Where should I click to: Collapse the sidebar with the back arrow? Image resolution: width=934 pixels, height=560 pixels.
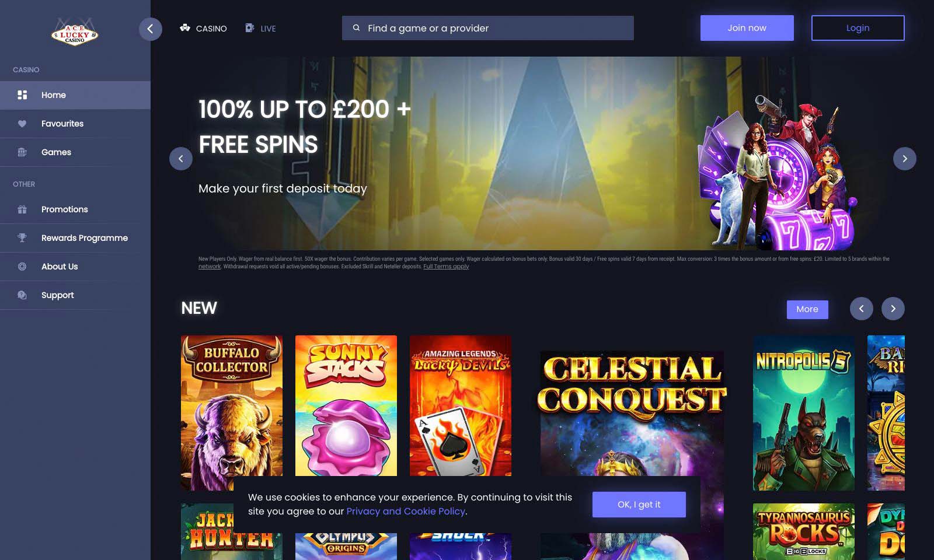pos(150,29)
